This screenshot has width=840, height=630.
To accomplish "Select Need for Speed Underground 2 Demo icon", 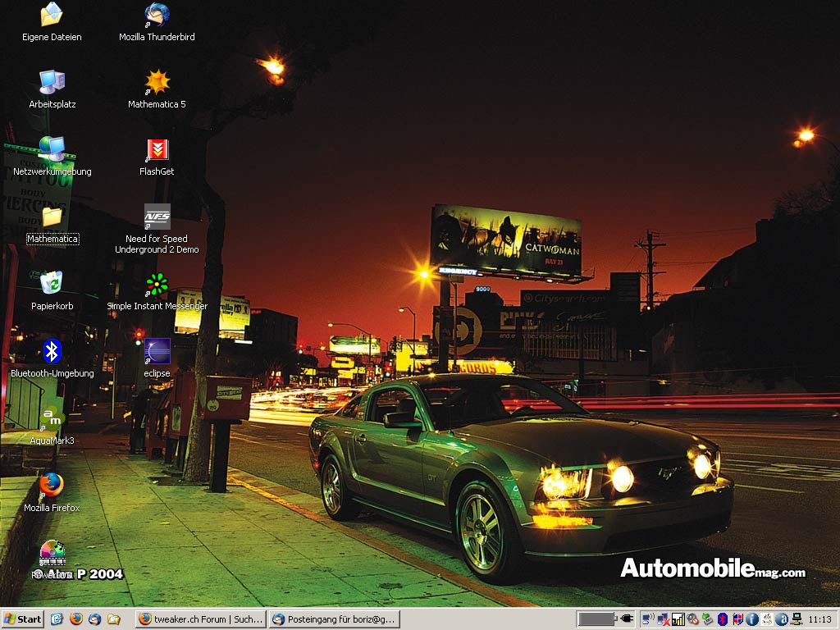I will pos(157,230).
